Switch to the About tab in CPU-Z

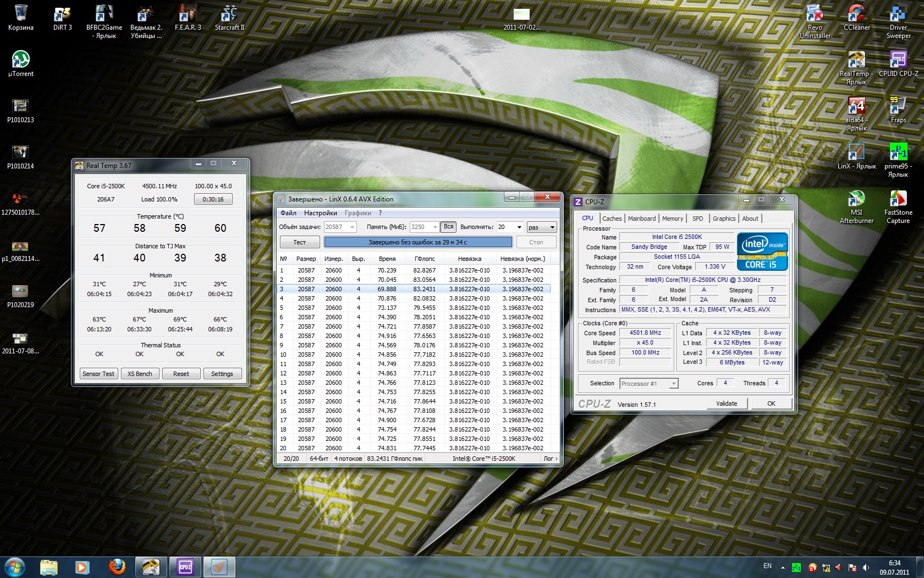[750, 219]
